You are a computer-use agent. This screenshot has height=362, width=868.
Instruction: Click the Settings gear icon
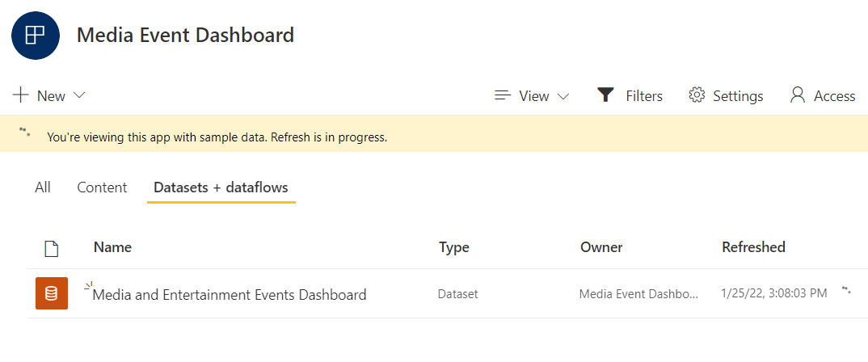point(697,95)
